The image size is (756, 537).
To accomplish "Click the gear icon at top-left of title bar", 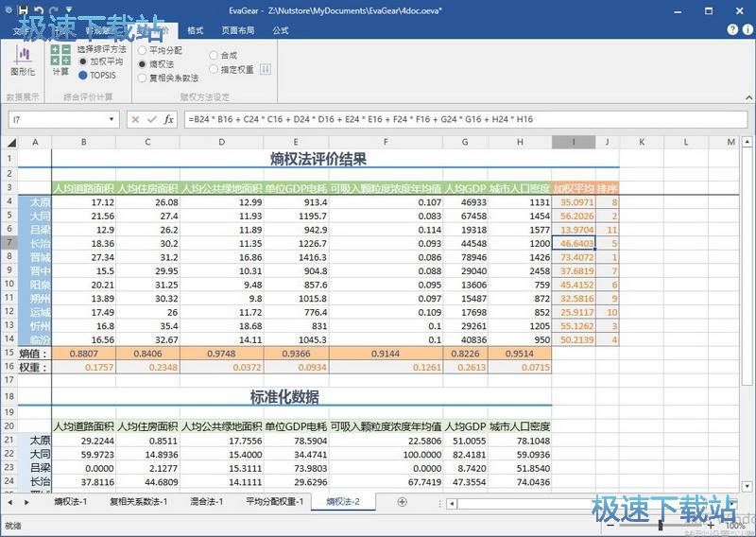I will pos(9,9).
